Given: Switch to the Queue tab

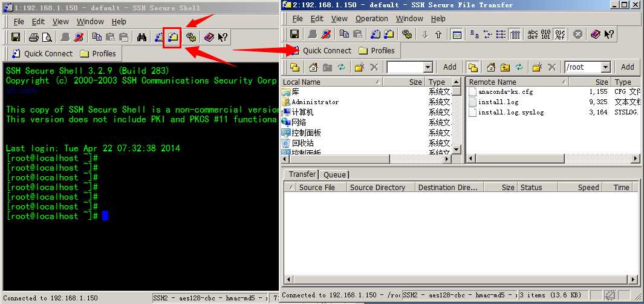Looking at the screenshot, I should (x=335, y=175).
